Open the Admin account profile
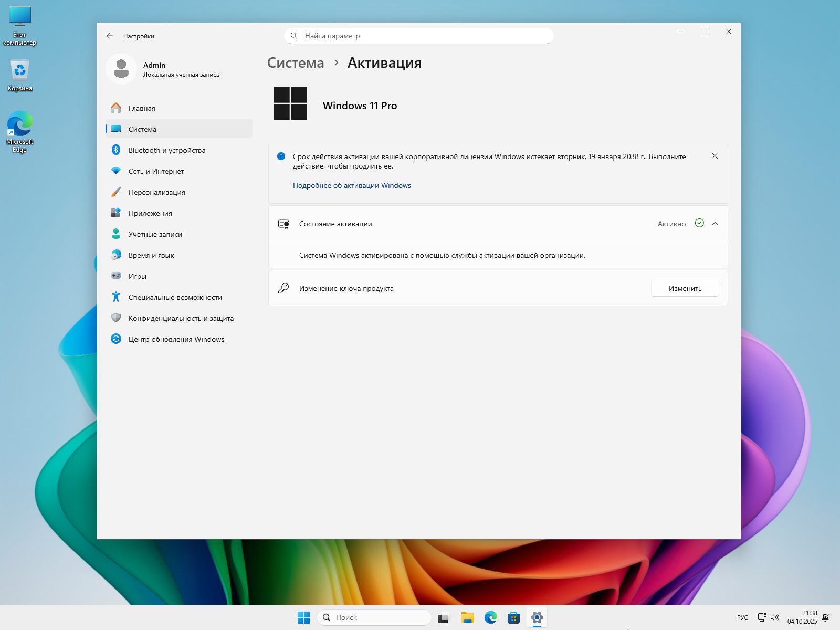 [x=163, y=69]
